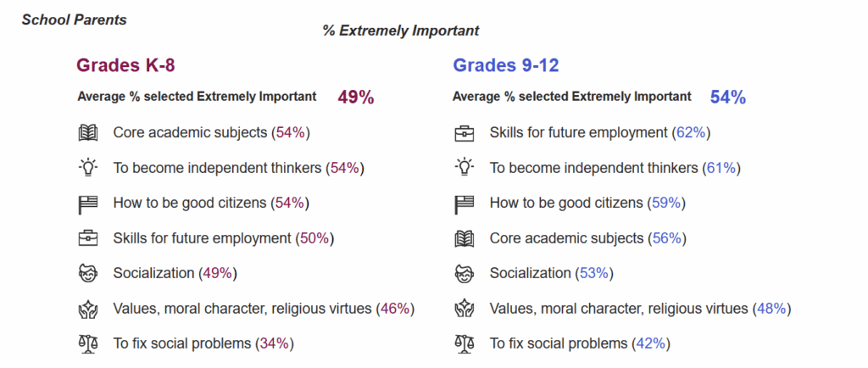Click the hands icon beside Values (46%)
868x368 pixels.
pyautogui.click(x=87, y=309)
